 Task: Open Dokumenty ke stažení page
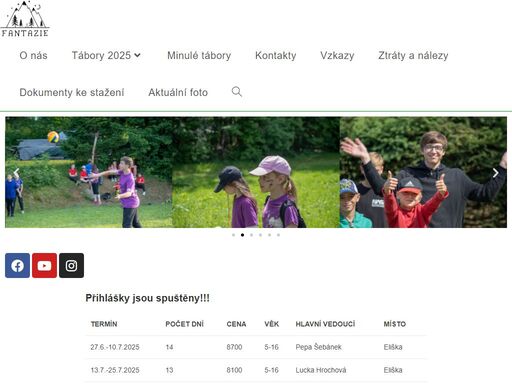72,92
